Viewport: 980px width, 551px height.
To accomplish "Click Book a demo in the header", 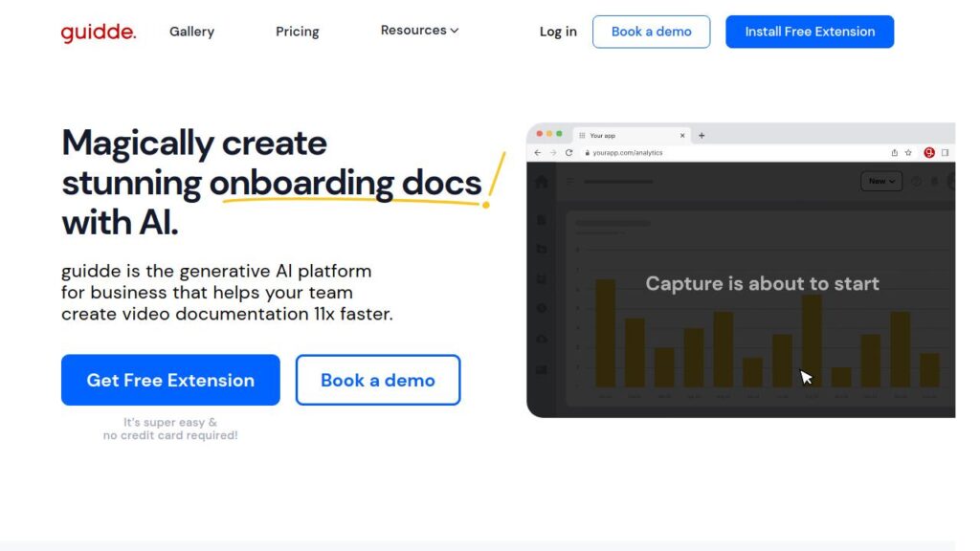I will [651, 32].
